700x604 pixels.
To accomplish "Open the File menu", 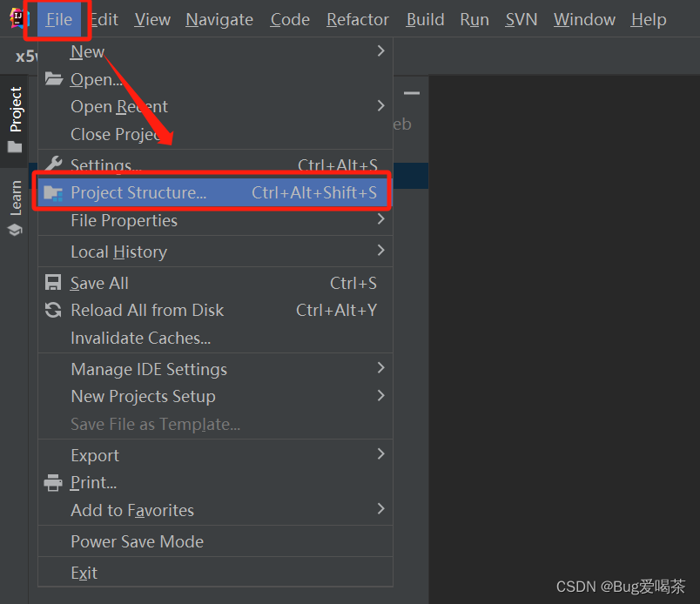I will (59, 19).
